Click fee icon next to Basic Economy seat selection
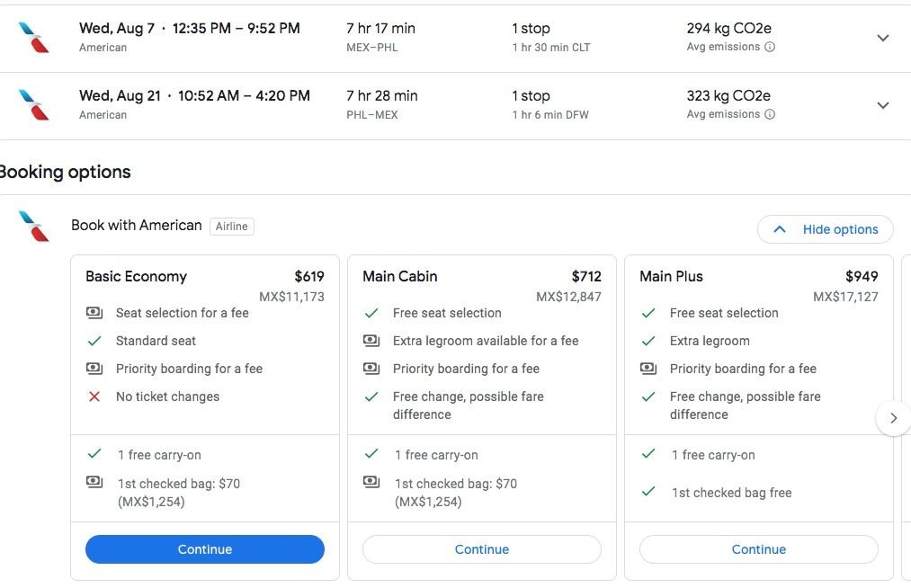 click(94, 313)
